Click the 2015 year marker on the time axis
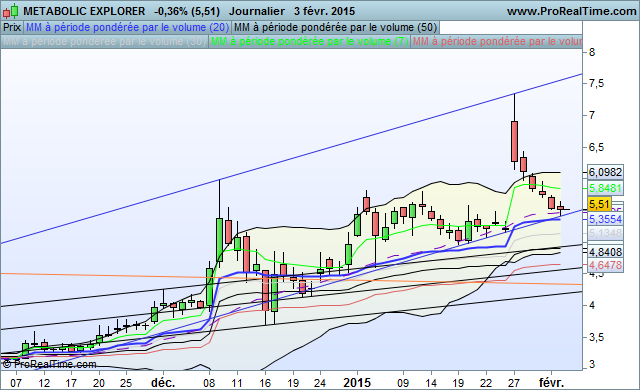This screenshot has height=390, width=640. coord(357,383)
